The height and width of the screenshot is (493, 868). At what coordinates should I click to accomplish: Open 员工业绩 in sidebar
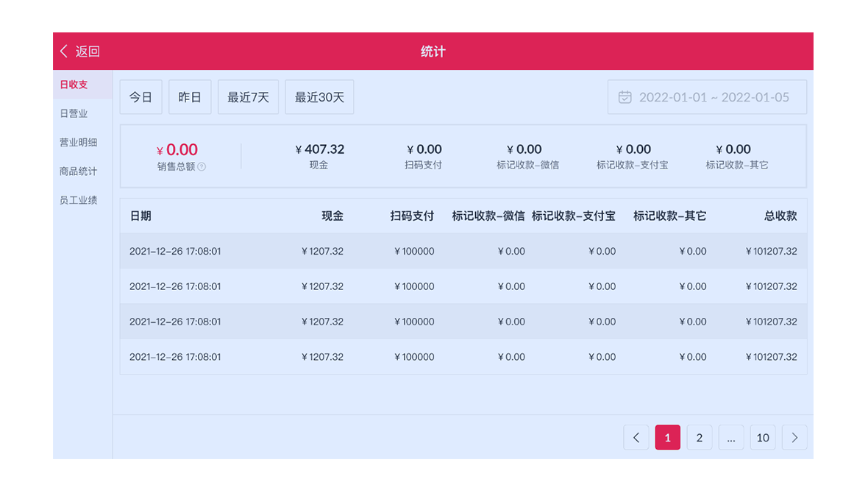pyautogui.click(x=78, y=199)
